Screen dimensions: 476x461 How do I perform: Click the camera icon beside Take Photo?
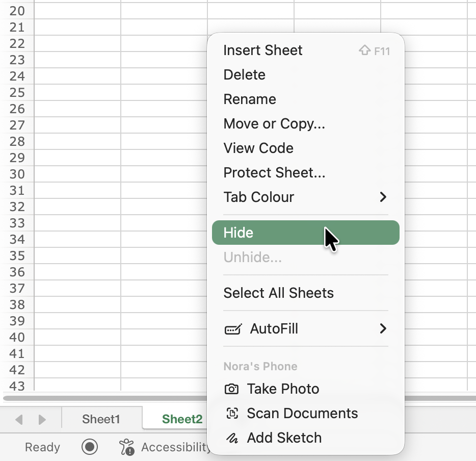tap(231, 389)
